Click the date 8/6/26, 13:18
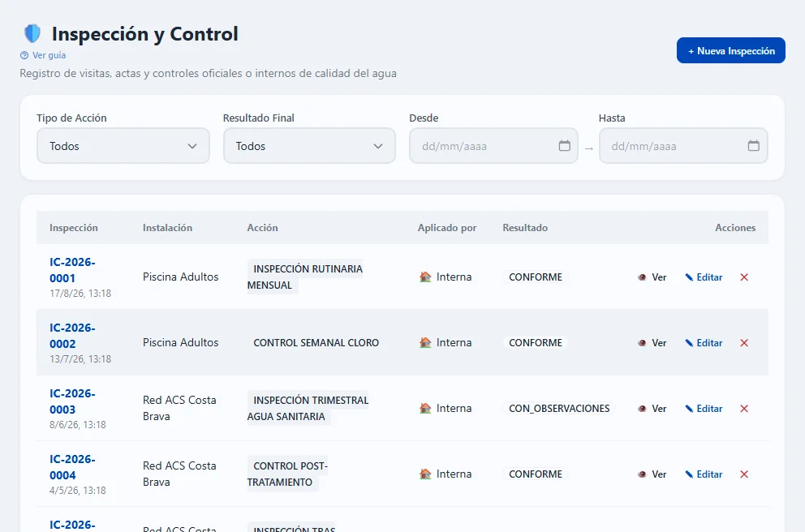The width and height of the screenshot is (805, 532). 78,425
